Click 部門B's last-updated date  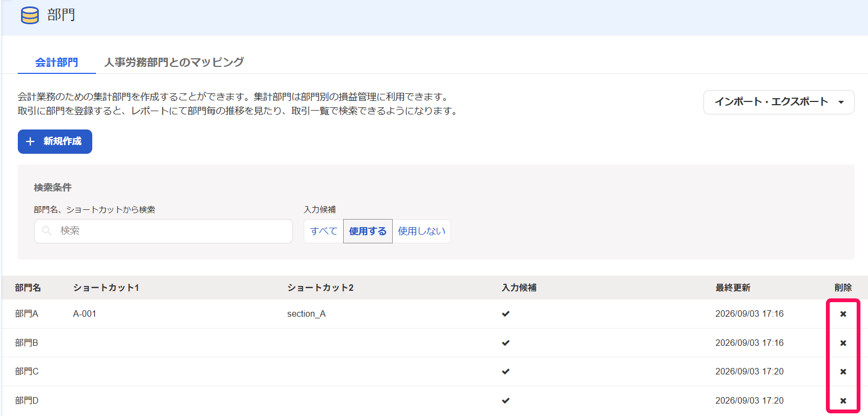pyautogui.click(x=749, y=343)
